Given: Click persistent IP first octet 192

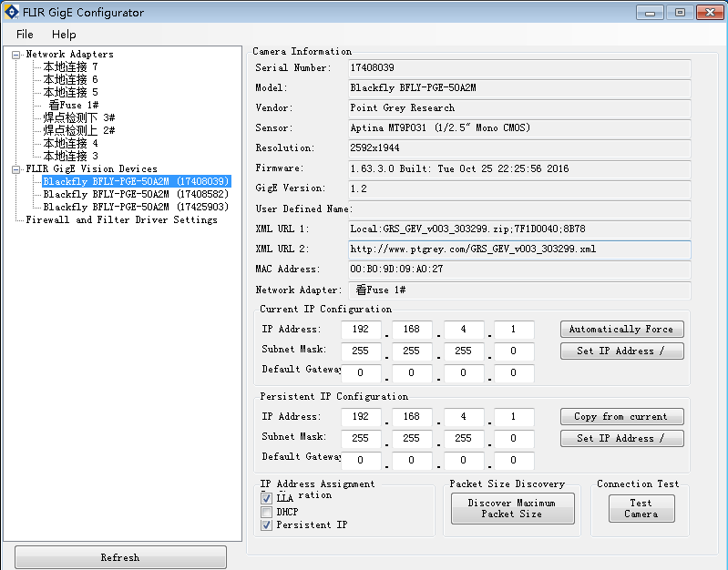Looking at the screenshot, I should [x=361, y=417].
